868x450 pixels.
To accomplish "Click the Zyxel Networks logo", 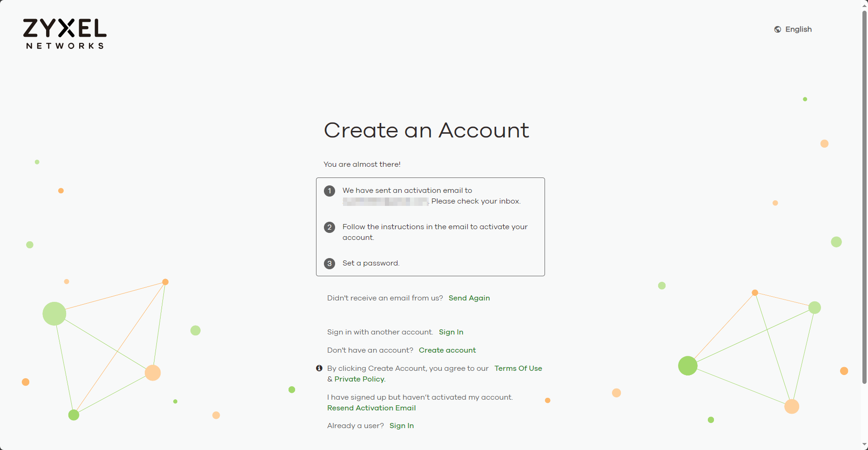I will [64, 34].
